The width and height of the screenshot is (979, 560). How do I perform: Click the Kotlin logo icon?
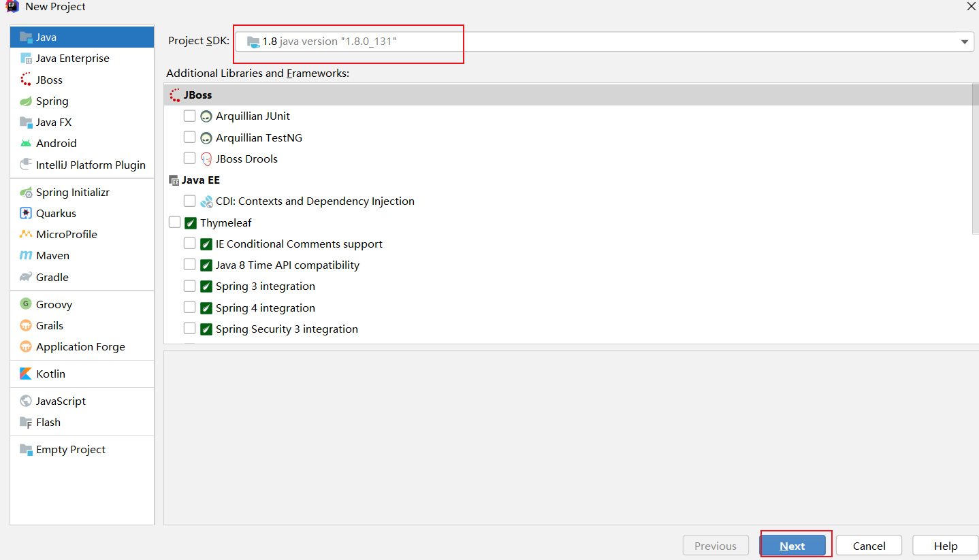26,374
